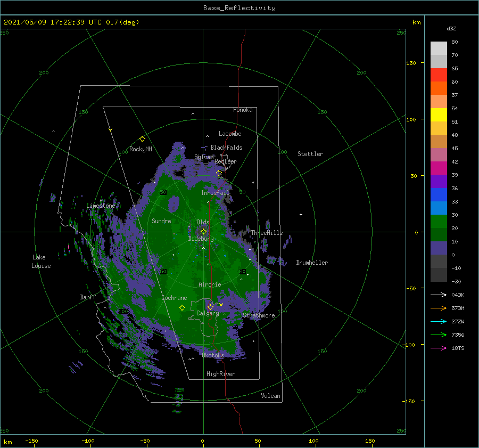This screenshot has width=479, height=448.
Task: Select the purple 0-10 dBZ legend swatch
Action: click(439, 248)
